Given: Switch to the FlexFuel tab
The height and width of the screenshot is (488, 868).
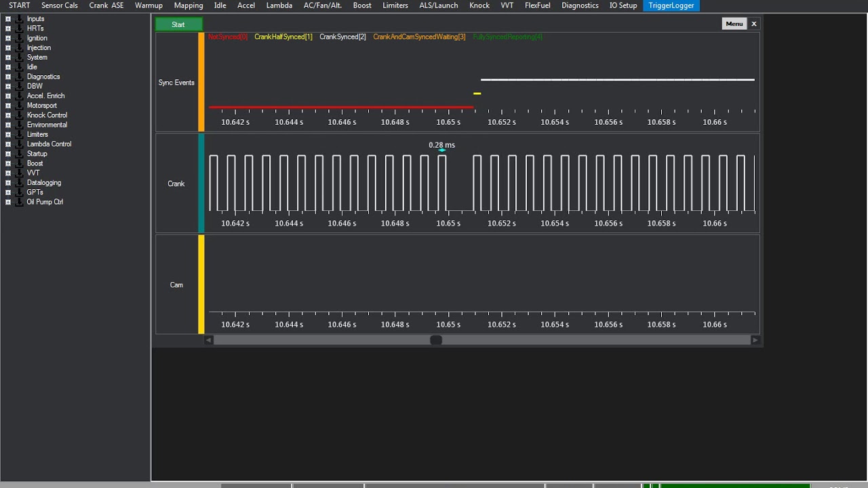Looking at the screenshot, I should 538,5.
